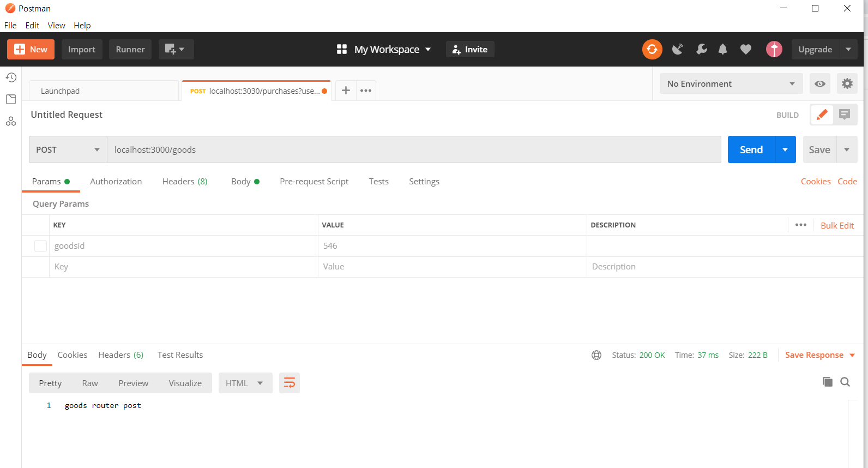The height and width of the screenshot is (468, 868).
Task: Open the user avatar profile menu
Action: tap(774, 49)
